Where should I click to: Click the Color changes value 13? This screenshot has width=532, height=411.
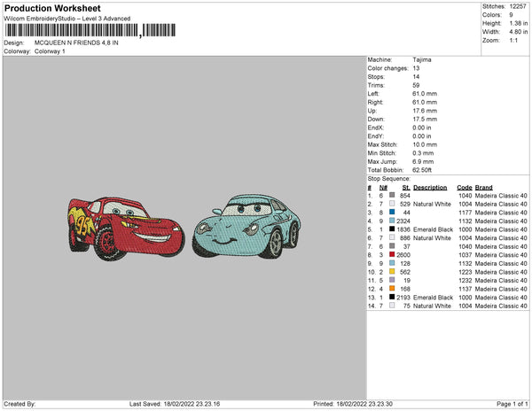tap(417, 68)
